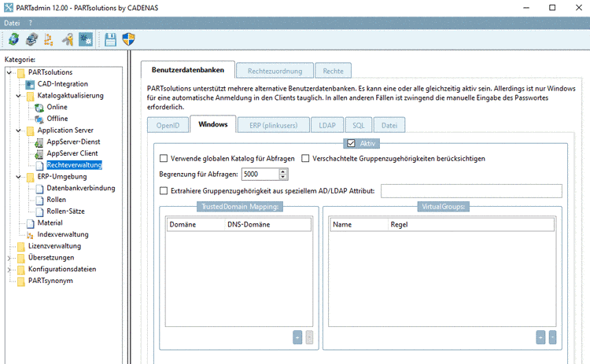Click the AppServer Client server icon
The width and height of the screenshot is (590, 364).
pyautogui.click(x=39, y=154)
